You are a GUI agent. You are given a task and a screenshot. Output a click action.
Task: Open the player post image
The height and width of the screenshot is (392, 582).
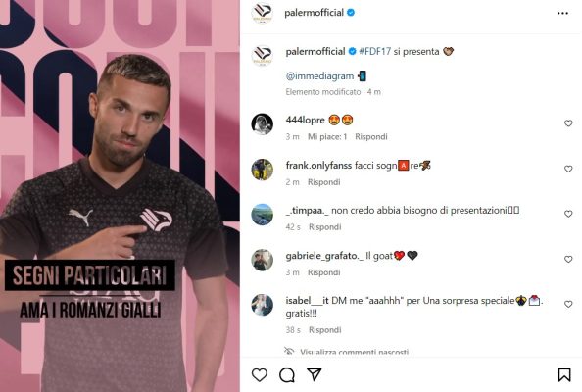tap(120, 196)
